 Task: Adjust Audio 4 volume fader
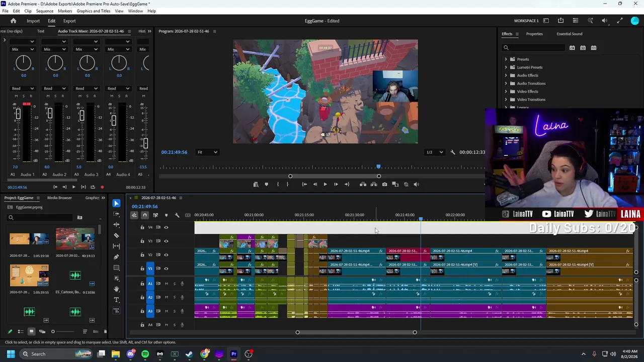(113, 120)
